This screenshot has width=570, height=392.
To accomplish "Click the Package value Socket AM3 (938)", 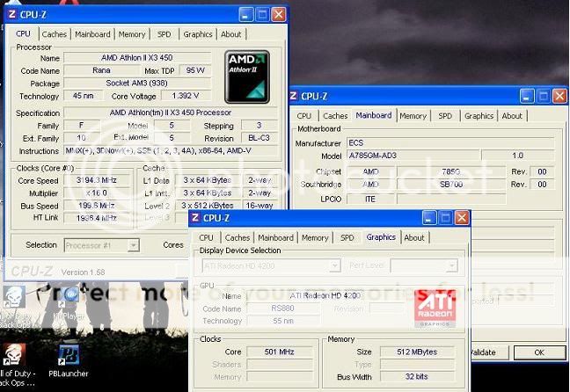I will point(137,83).
